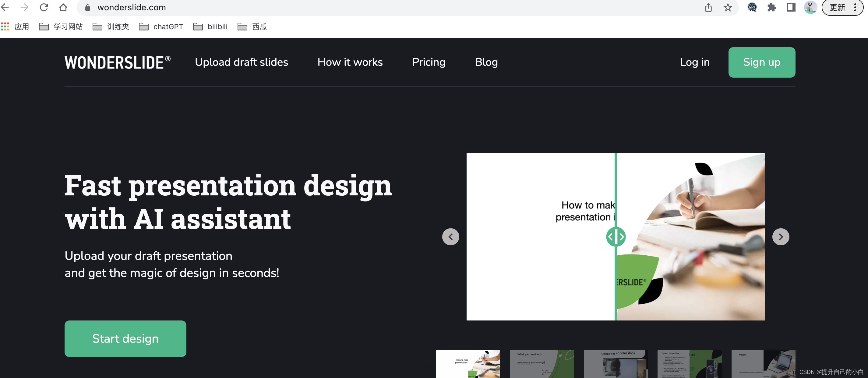Go to How it works page

coord(350,62)
